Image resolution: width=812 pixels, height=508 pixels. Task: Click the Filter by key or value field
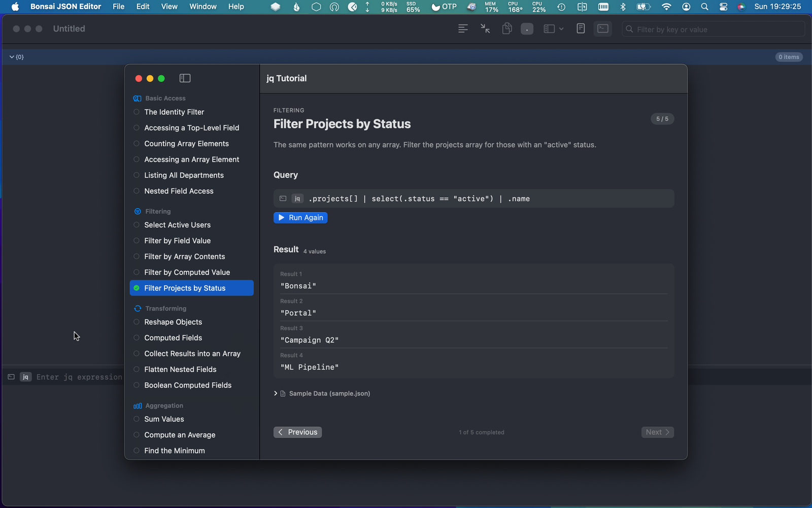714,29
